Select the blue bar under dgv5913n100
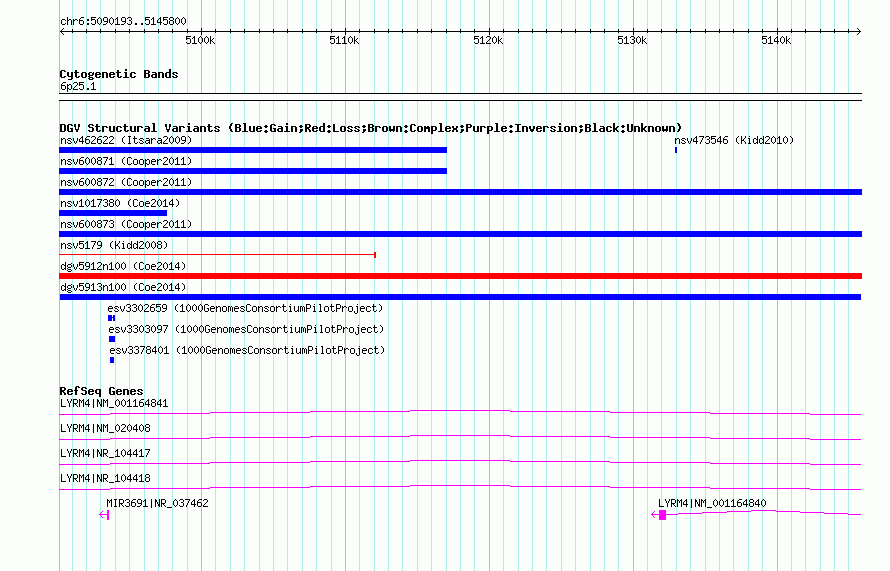The image size is (890, 571). click(x=460, y=297)
